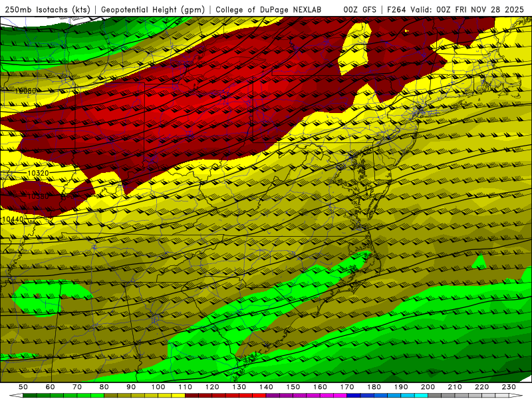This screenshot has height=399, width=532.
Task: Click the 50 value on the color scale
Action: click(x=23, y=387)
